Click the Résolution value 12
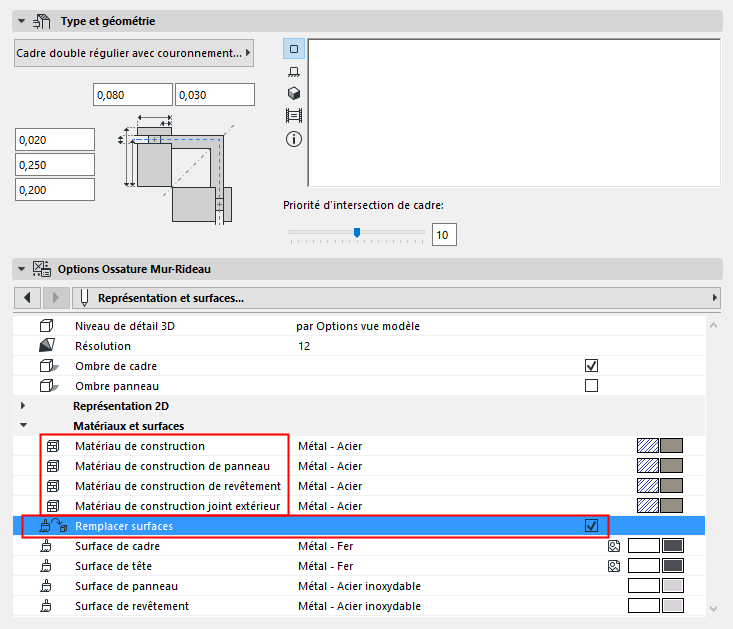 304,346
